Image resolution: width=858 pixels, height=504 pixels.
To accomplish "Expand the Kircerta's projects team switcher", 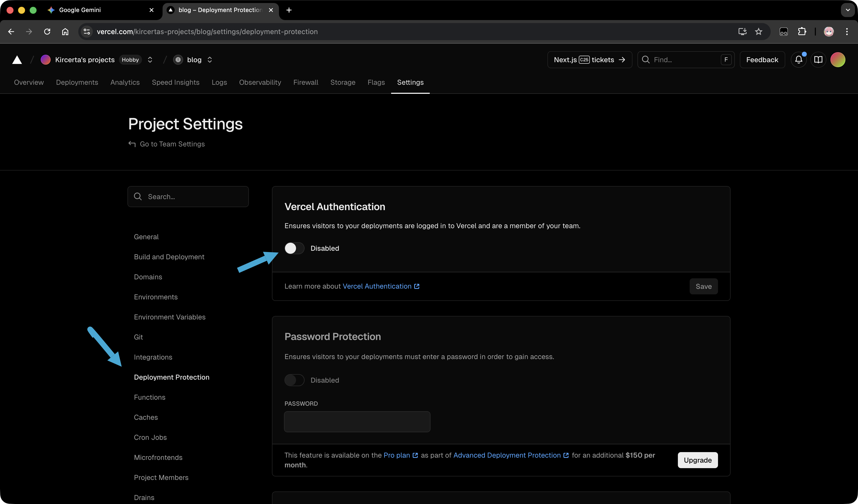I will pos(150,60).
